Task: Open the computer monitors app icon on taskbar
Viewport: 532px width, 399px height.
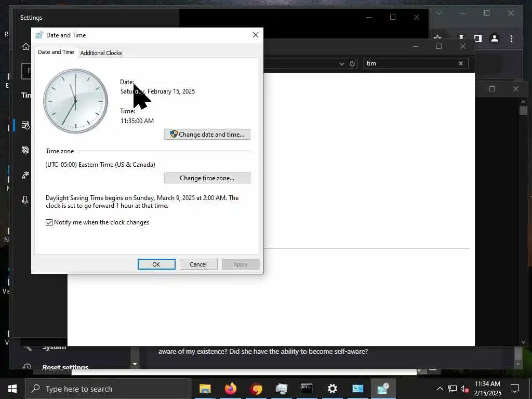Action: (x=281, y=389)
